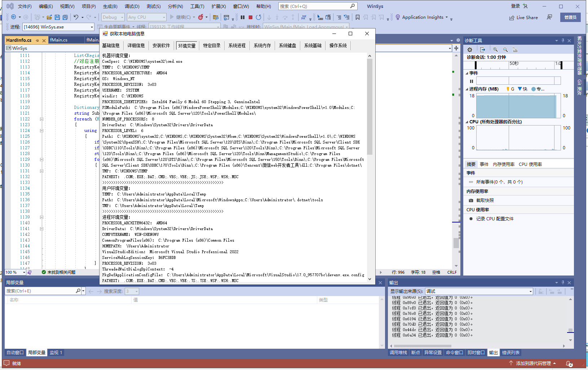Collapse code block at line 1122
588x370 pixels.
tap(41, 119)
